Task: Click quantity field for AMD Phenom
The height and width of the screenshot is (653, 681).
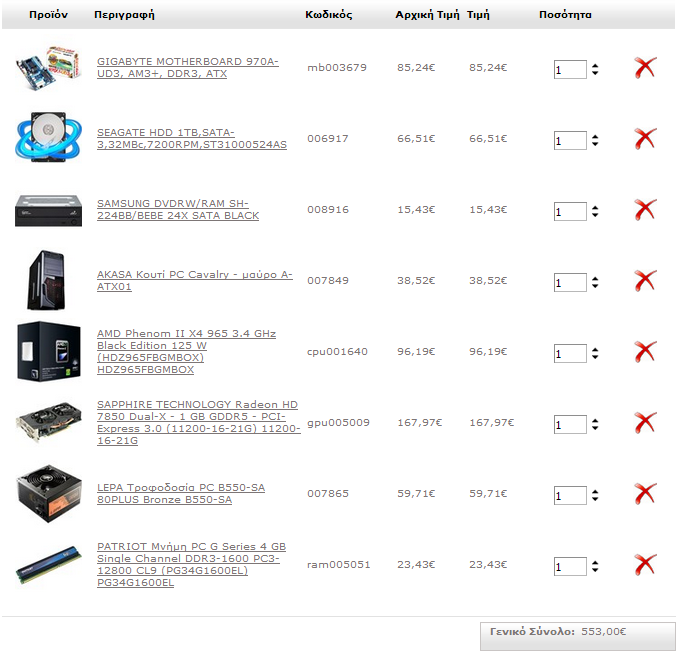Action: click(x=570, y=353)
